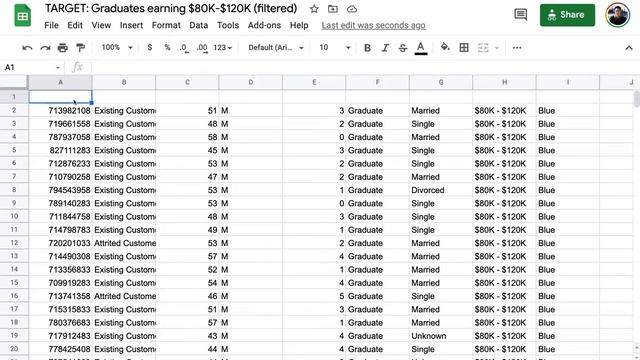The height and width of the screenshot is (360, 640).
Task: Open merge cells type dropdown arrow
Action: (x=497, y=48)
